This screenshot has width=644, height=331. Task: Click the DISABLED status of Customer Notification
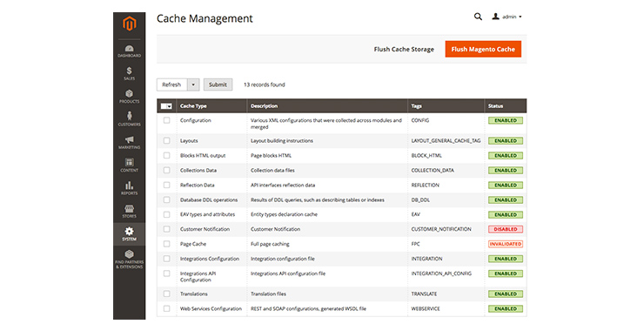click(506, 229)
